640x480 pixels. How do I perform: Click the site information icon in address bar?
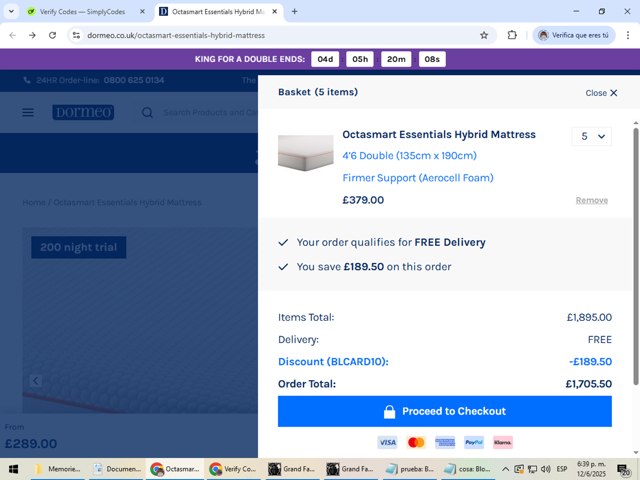tap(76, 36)
